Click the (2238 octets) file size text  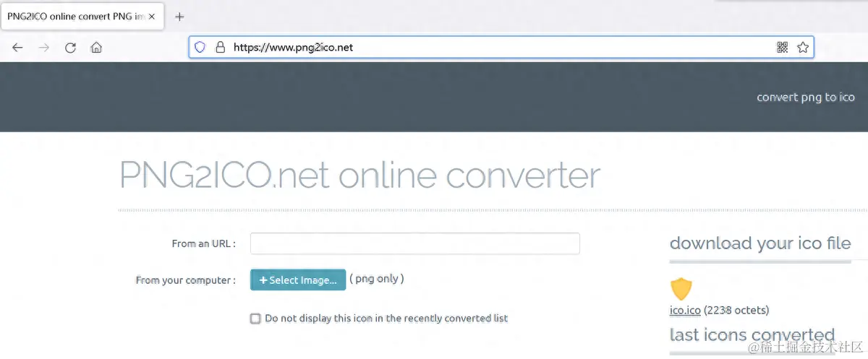736,311
